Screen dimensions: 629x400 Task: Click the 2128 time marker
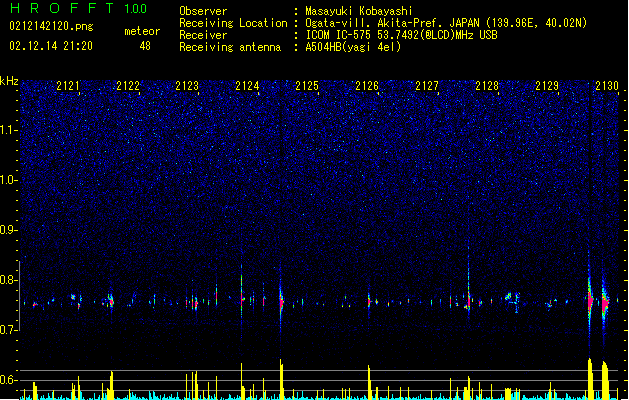(487, 86)
